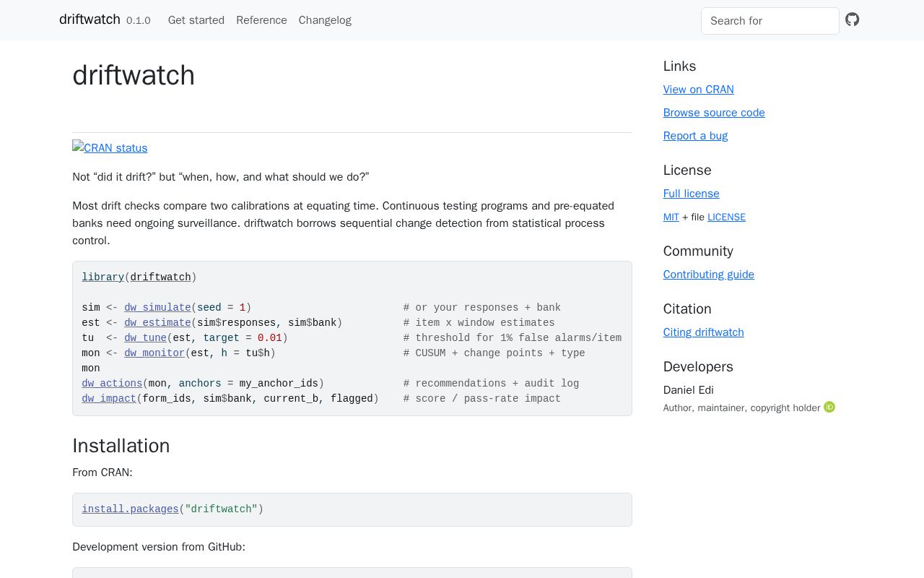
Task: Open dw_monitor function reference
Action: click(154, 353)
